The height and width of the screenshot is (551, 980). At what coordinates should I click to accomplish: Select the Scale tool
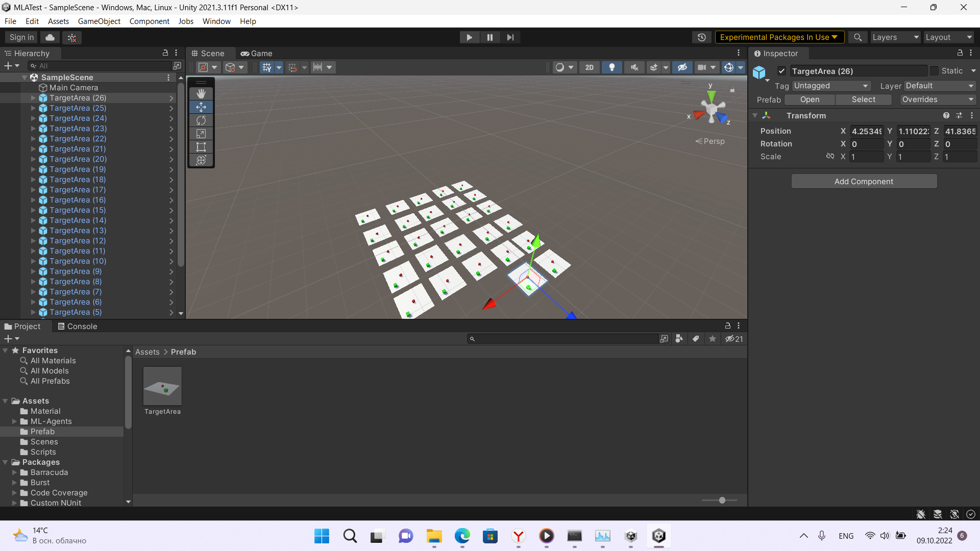[x=201, y=134]
